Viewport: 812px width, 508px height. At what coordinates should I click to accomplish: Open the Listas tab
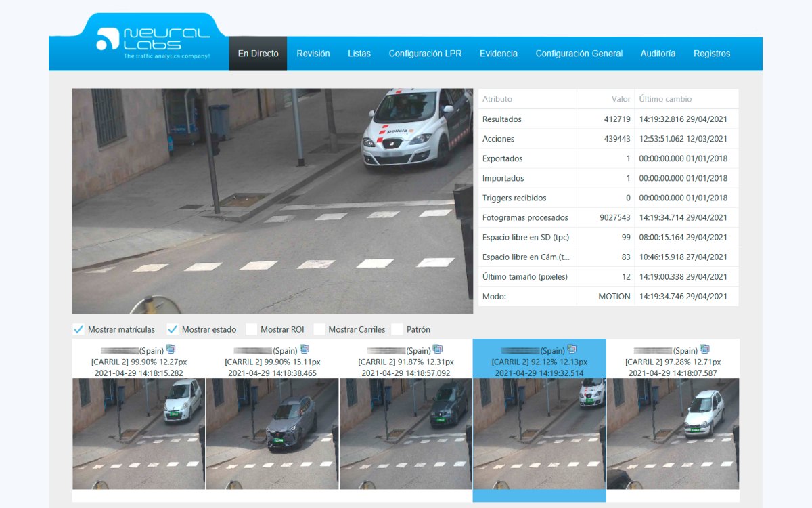(x=359, y=54)
